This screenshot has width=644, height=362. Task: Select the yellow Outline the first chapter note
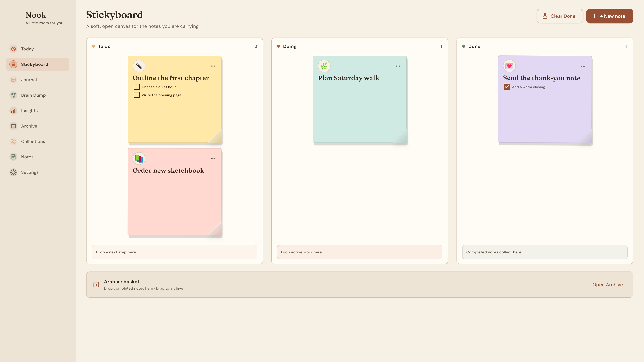(174, 99)
